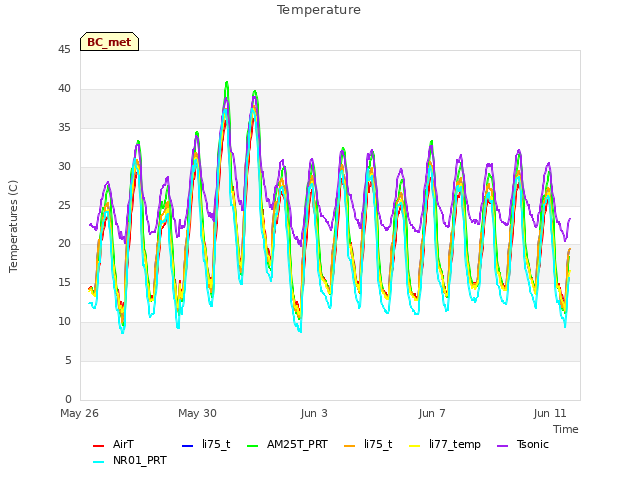
Task: Toggle the NR01_PRT legend entry
Action: (129, 460)
